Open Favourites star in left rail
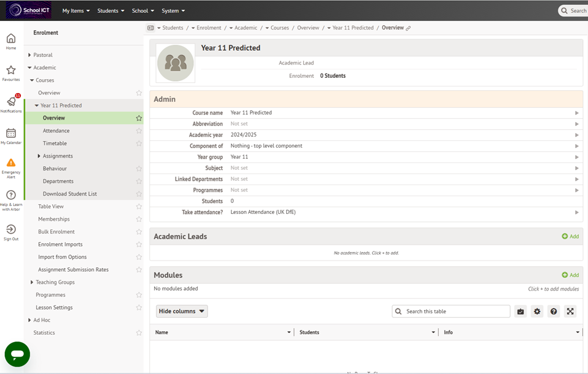The width and height of the screenshot is (588, 374). click(x=11, y=71)
